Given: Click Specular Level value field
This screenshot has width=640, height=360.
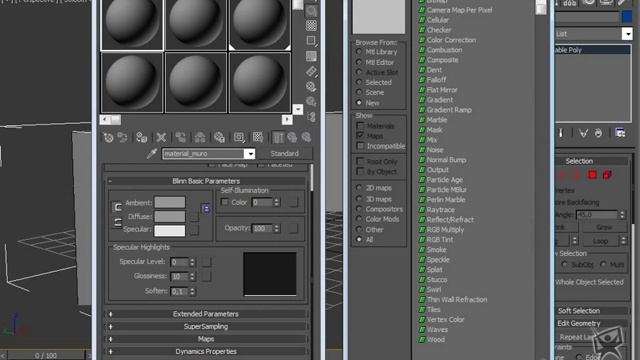Looking at the screenshot, I should 179,262.
